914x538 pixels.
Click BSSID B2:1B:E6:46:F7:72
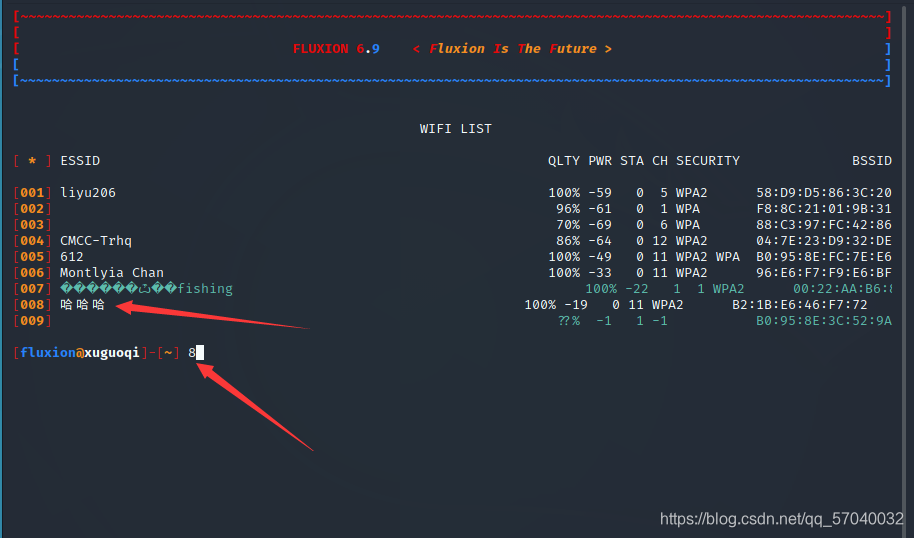coord(800,305)
